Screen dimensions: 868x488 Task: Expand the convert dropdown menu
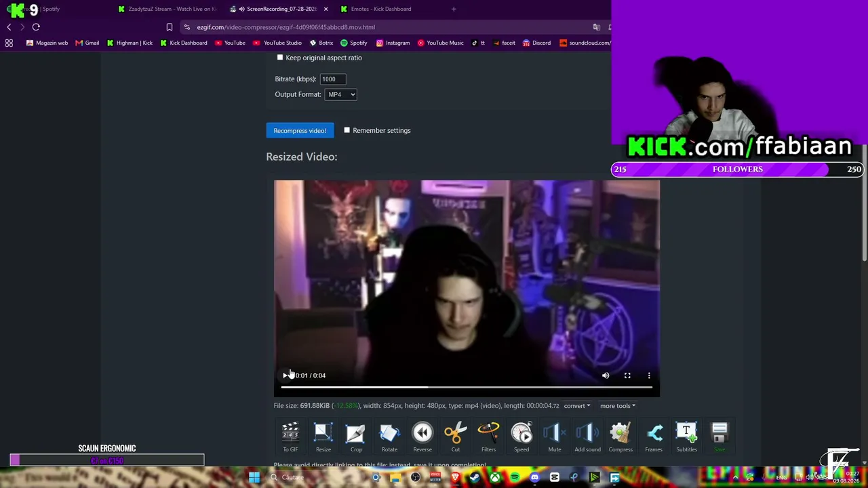coord(576,406)
